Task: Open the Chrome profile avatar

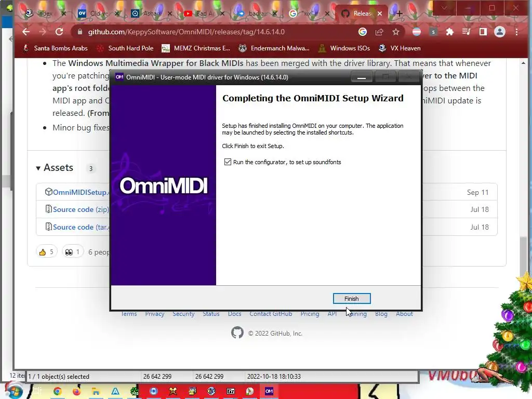Action: (499, 32)
